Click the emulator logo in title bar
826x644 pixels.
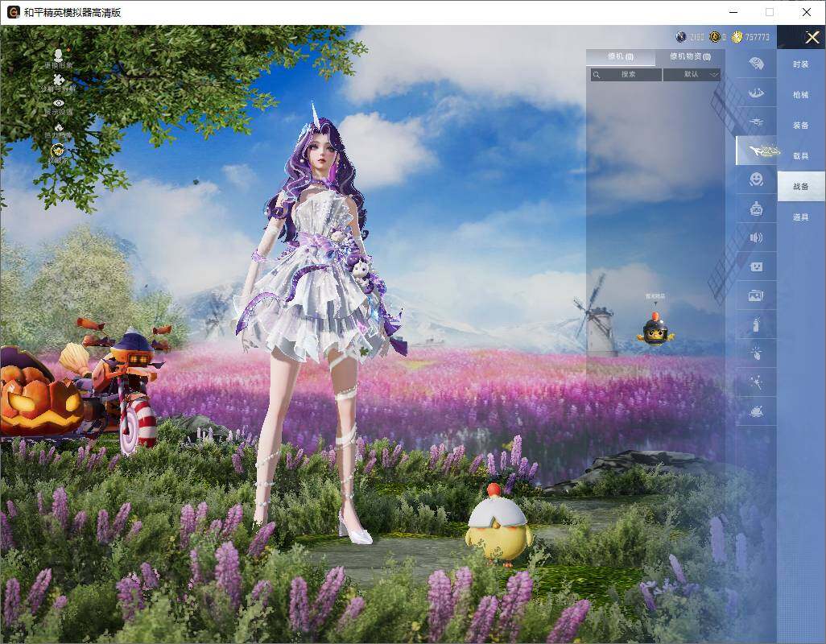tap(13, 12)
